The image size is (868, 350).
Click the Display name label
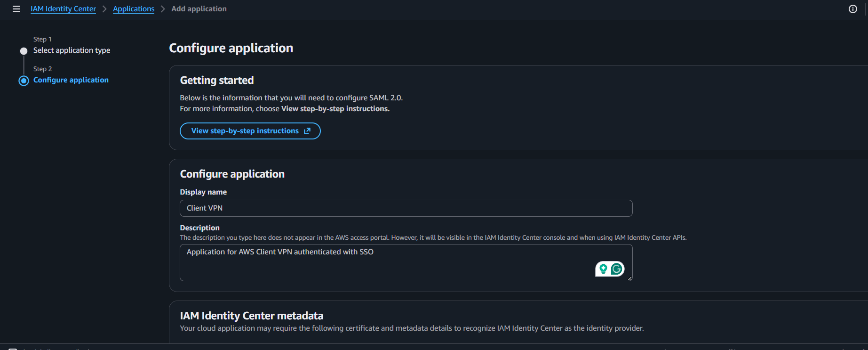(x=203, y=192)
